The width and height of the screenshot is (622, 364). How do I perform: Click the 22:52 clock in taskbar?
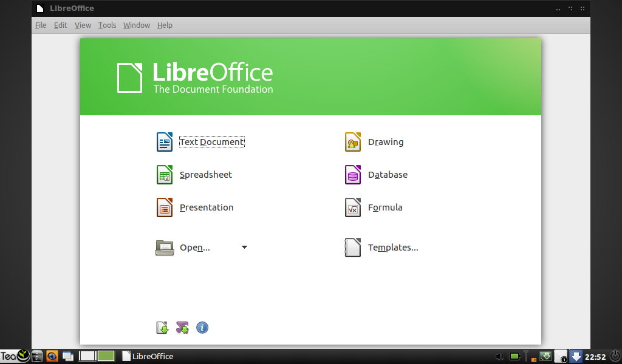coord(595,357)
